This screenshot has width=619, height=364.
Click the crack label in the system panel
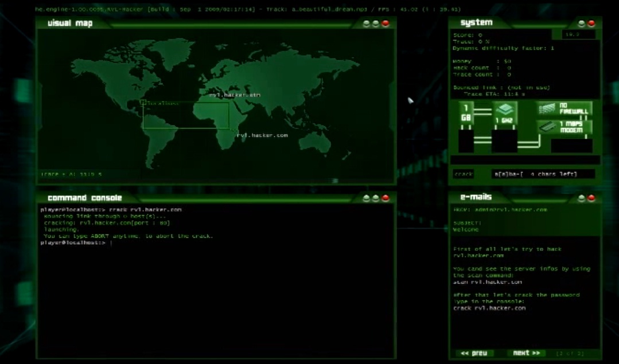tap(464, 174)
